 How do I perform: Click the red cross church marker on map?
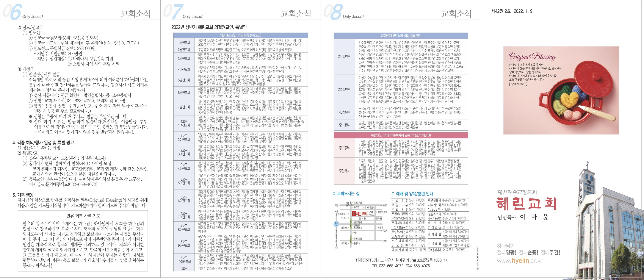(354, 214)
